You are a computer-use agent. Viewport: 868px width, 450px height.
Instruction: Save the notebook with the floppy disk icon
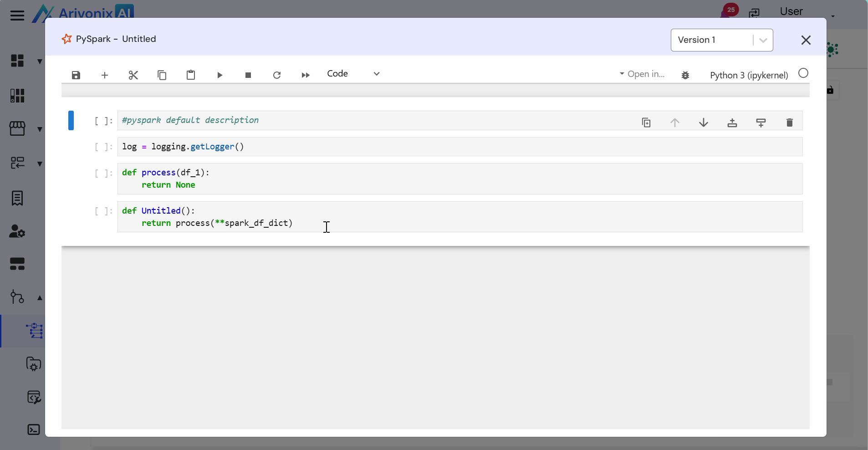(76, 75)
